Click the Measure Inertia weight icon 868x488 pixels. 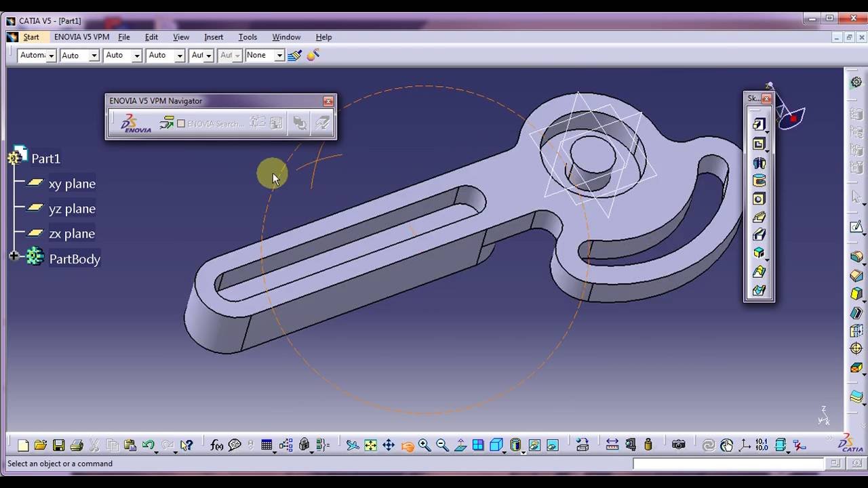[648, 445]
